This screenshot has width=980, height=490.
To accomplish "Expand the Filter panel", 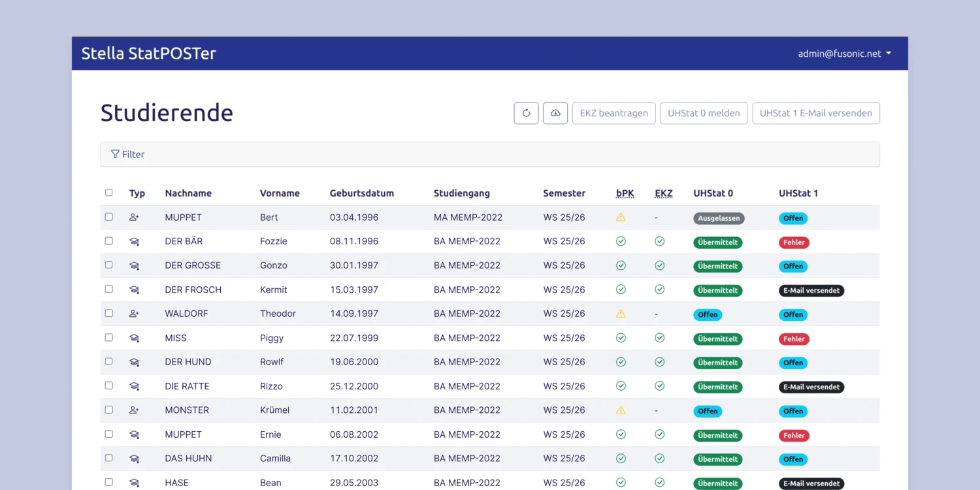I will [x=490, y=154].
